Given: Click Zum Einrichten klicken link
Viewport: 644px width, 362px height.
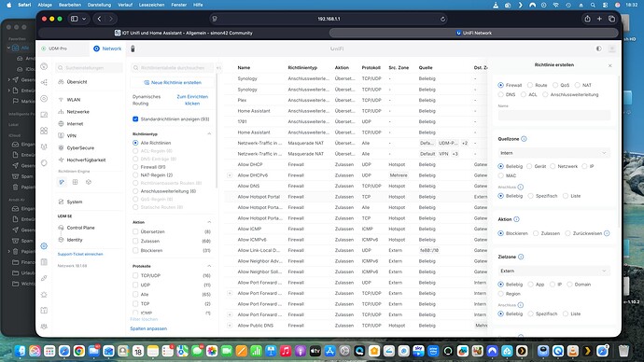Looking at the screenshot, I should [192, 100].
